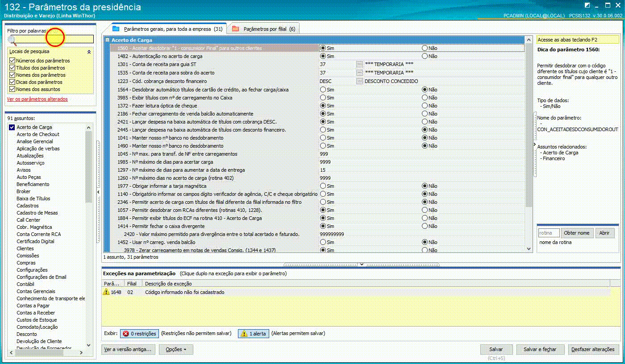Select Contas a Pagar subject
The image size is (625, 364).
[33, 306]
